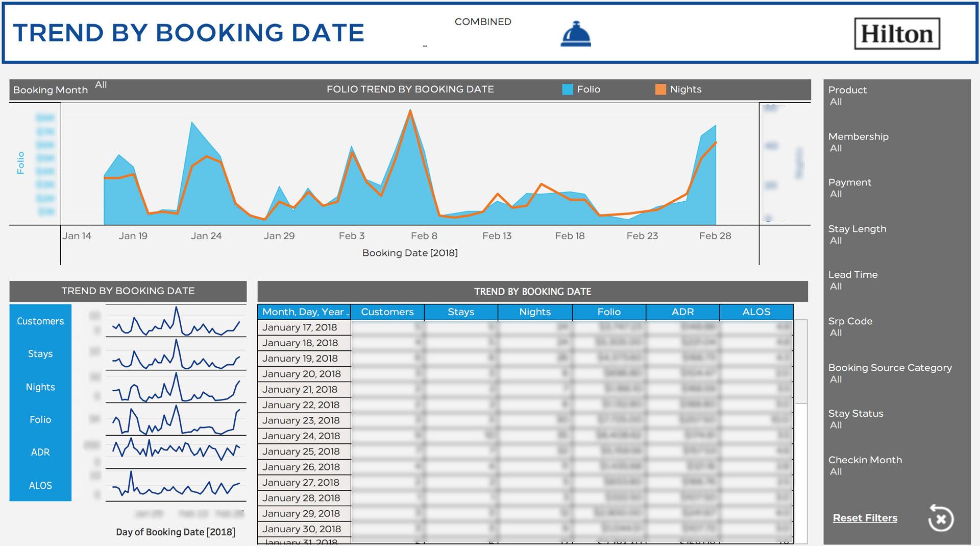Select the January 25, 2018 row
This screenshot has height=546, width=980.
click(x=525, y=452)
